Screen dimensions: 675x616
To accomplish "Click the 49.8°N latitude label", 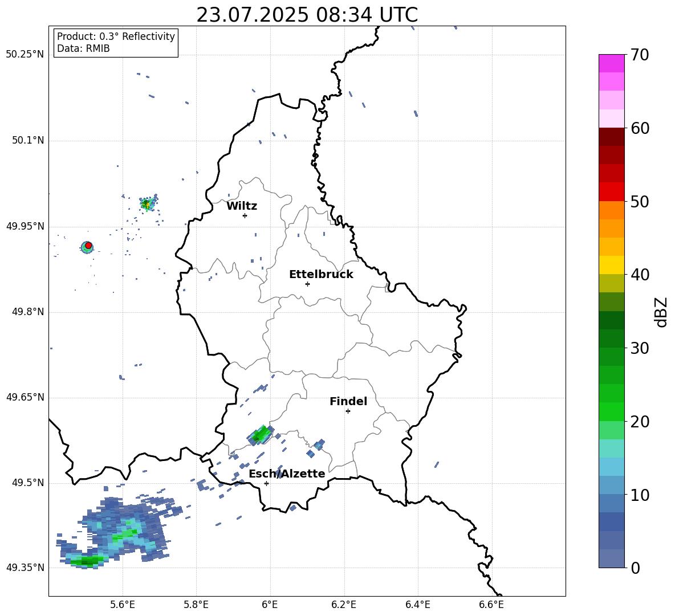I will pos(28,312).
